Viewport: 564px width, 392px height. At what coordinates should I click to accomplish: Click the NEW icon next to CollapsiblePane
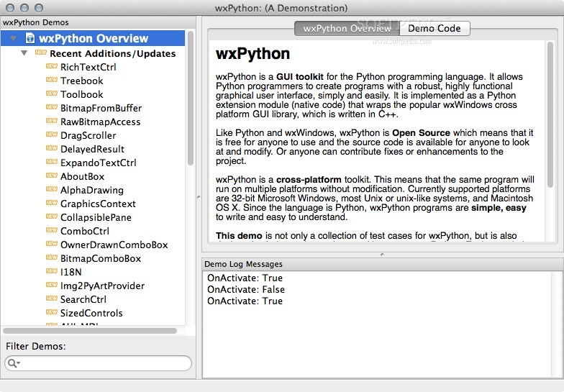coord(52,216)
